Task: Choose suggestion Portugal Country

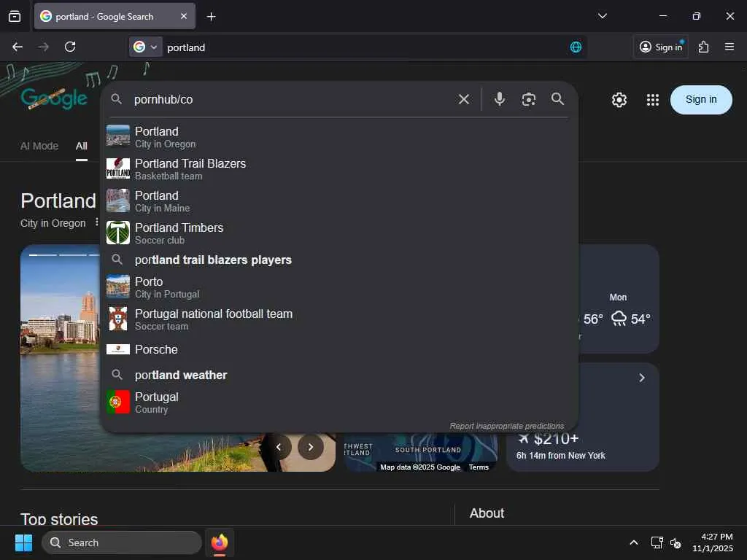Action: click(x=339, y=402)
